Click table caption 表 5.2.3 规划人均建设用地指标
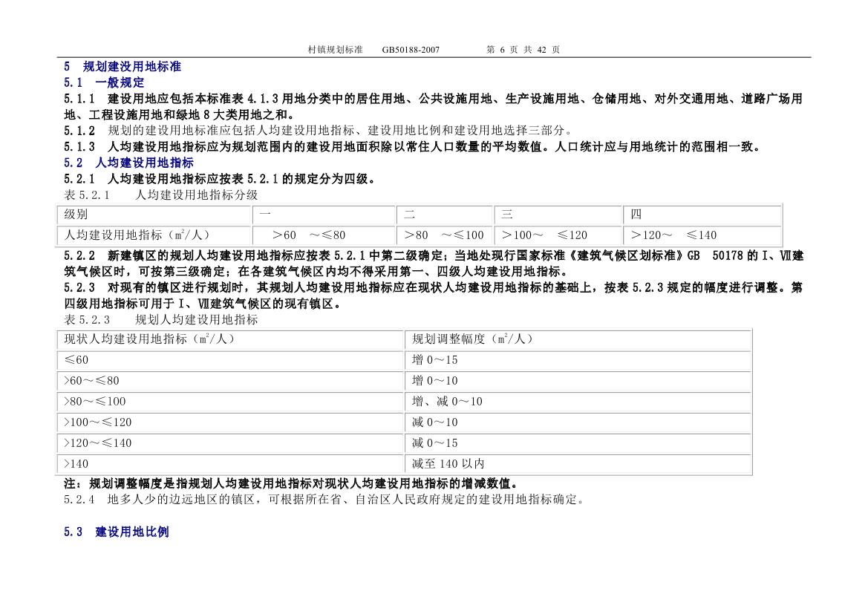868x614 pixels. [x=161, y=319]
